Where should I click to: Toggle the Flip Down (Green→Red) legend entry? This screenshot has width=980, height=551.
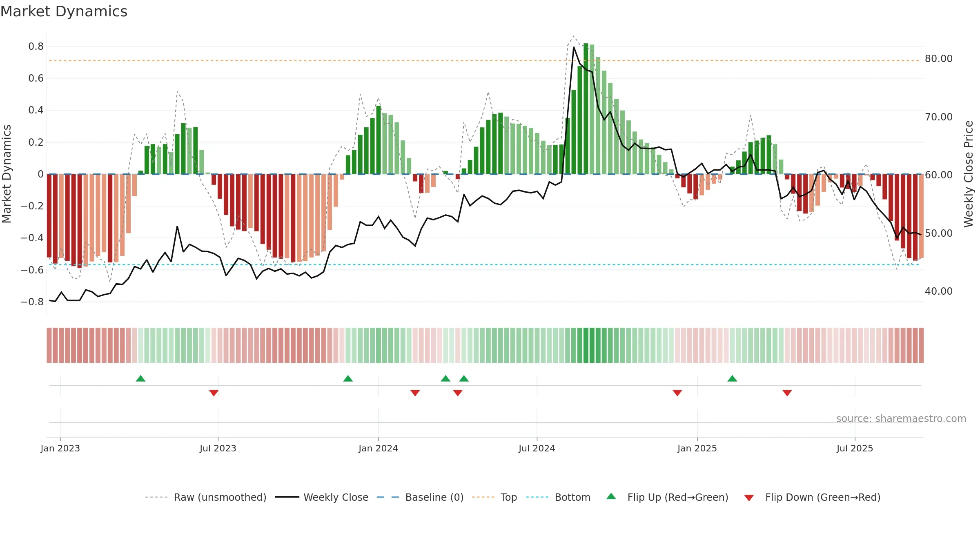[812, 497]
